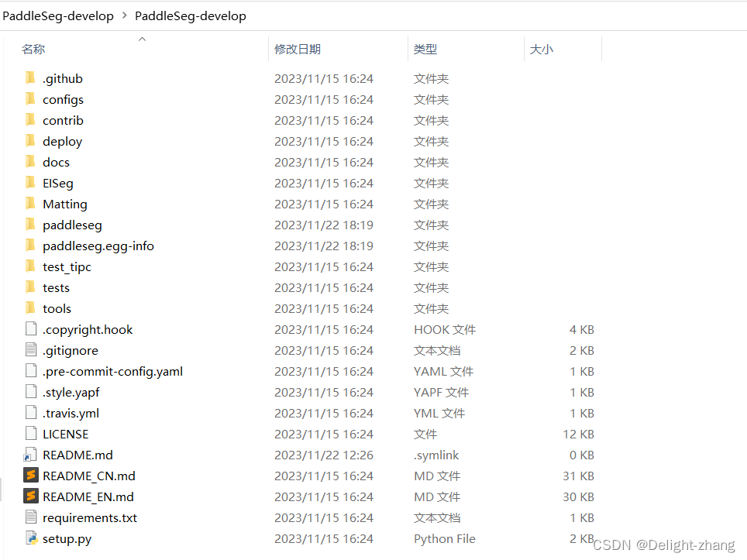Select the Matting folder name
Viewport: 747px width, 560px height.
pyautogui.click(x=65, y=204)
